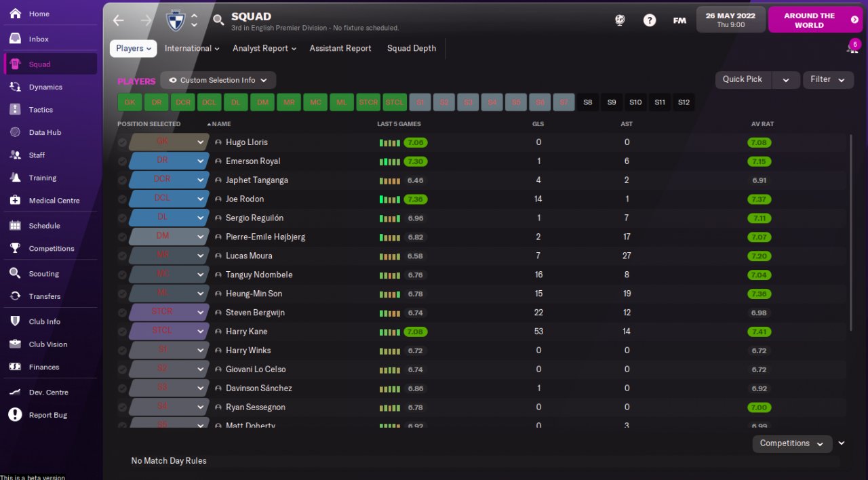Open the Training cone icon
This screenshot has width=868, height=480.
15,178
